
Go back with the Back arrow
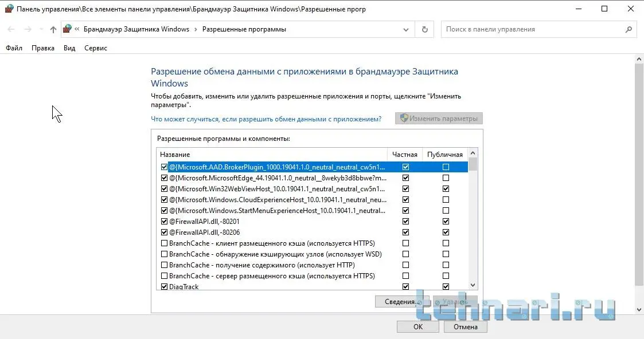click(11, 29)
